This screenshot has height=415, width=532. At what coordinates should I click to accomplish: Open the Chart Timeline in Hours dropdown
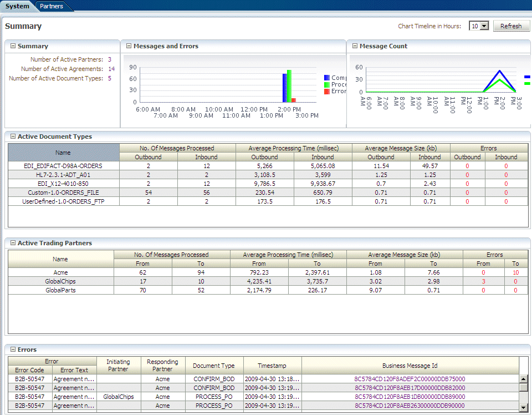pyautogui.click(x=484, y=26)
